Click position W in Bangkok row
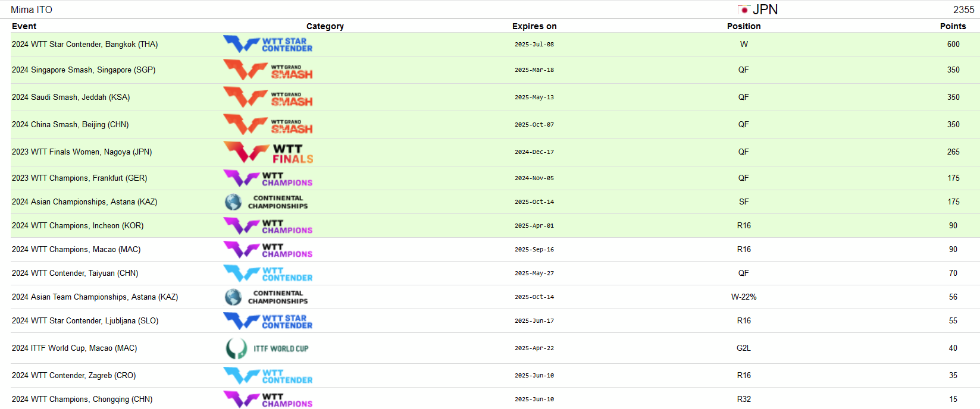This screenshot has height=409, width=980. [x=744, y=45]
